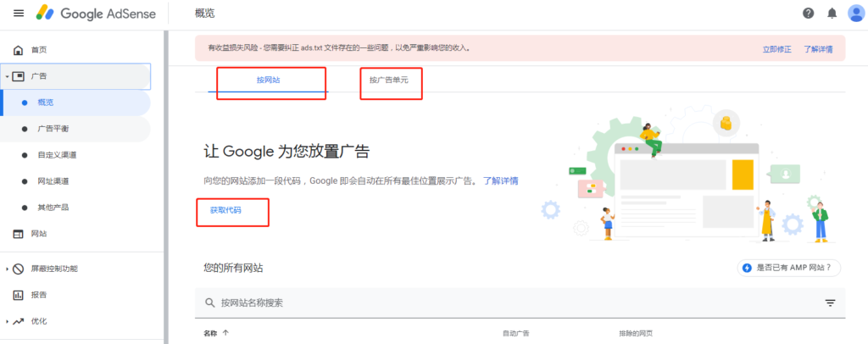The height and width of the screenshot is (344, 868).
Task: Sort by the 名称 column arrow
Action: 225,333
